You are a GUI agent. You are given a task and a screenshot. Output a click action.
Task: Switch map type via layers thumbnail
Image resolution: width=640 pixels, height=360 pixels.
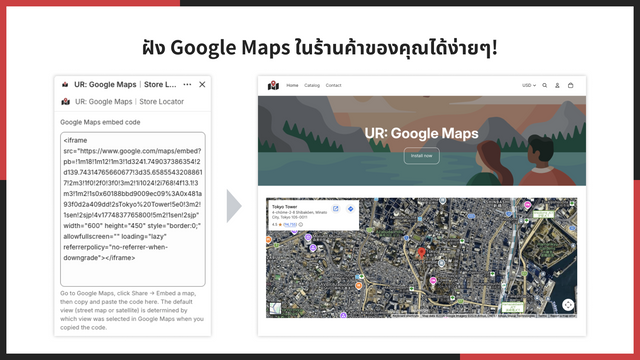(x=276, y=308)
